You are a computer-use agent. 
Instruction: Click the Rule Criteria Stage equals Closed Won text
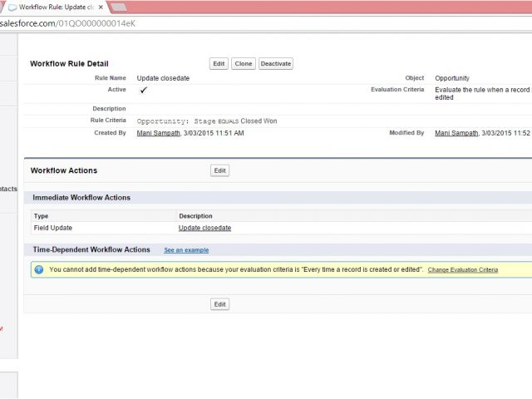pyautogui.click(x=207, y=121)
